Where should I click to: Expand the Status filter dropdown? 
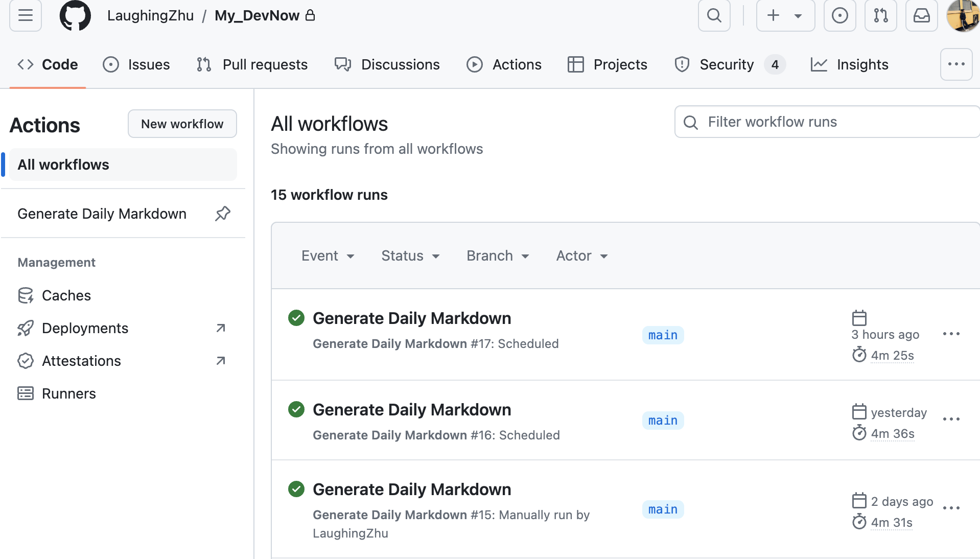pos(410,256)
